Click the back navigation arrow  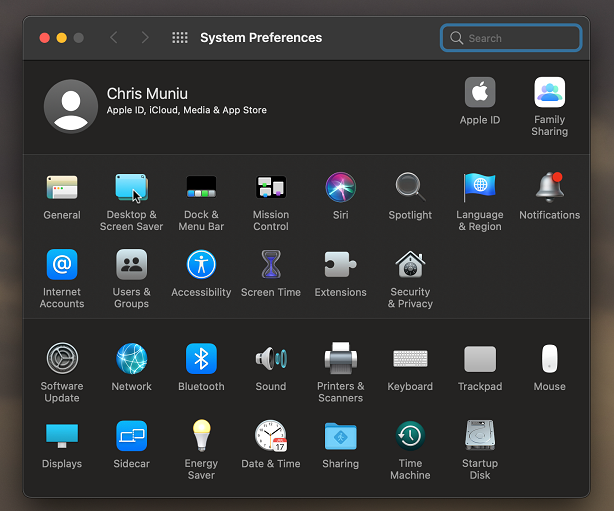[114, 38]
